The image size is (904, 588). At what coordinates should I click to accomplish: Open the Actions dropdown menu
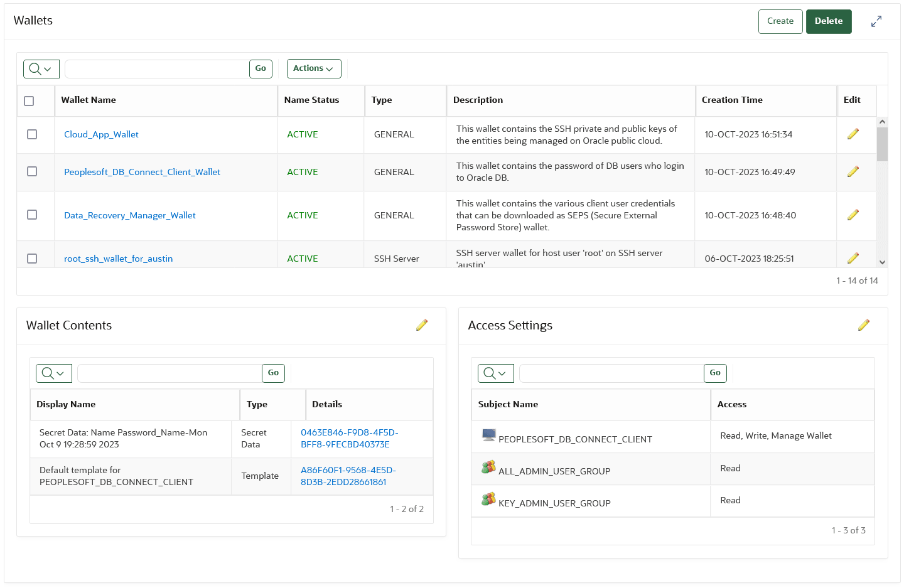coord(313,68)
